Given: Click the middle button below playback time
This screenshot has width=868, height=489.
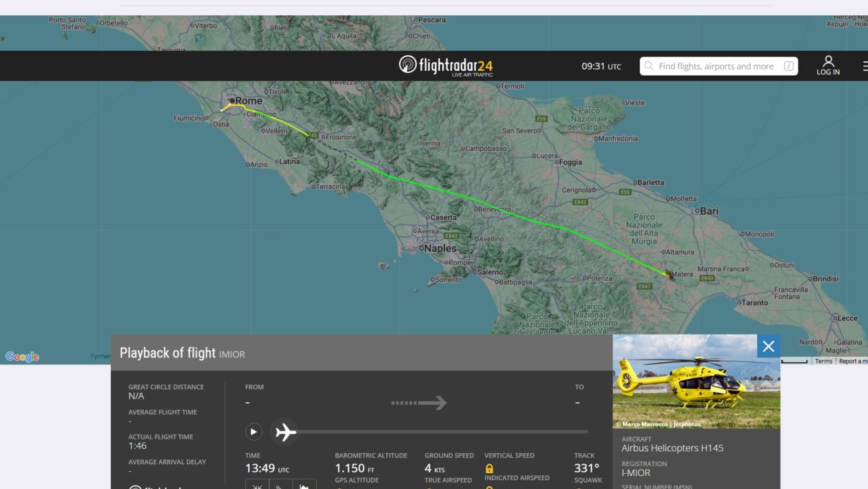Looking at the screenshot, I should [x=280, y=485].
